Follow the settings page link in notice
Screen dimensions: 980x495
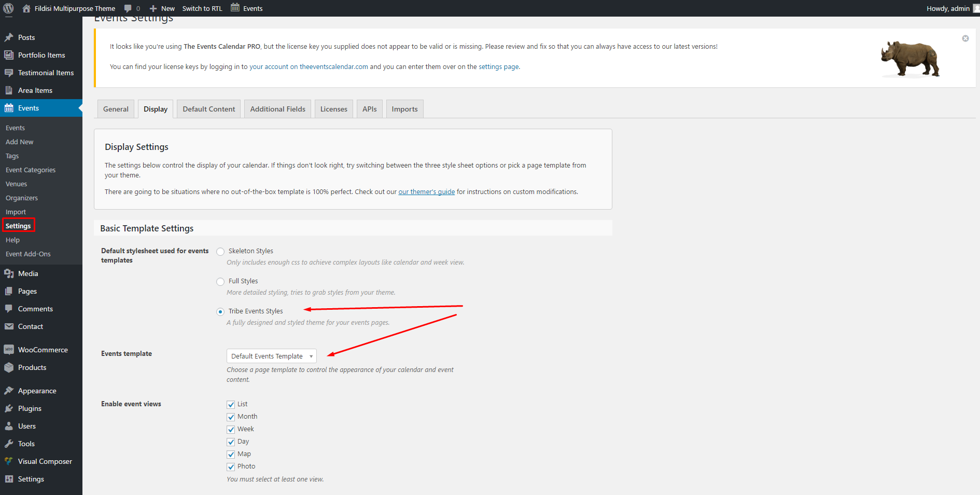point(498,66)
